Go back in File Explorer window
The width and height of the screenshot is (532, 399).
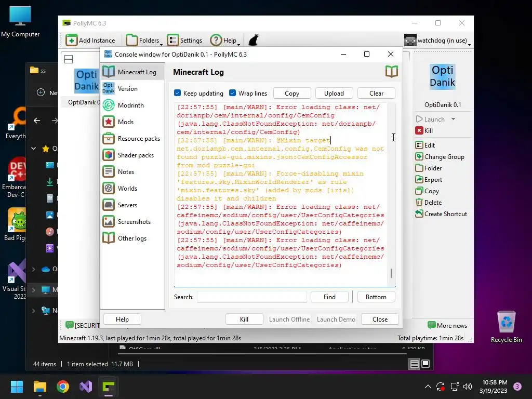click(37, 121)
